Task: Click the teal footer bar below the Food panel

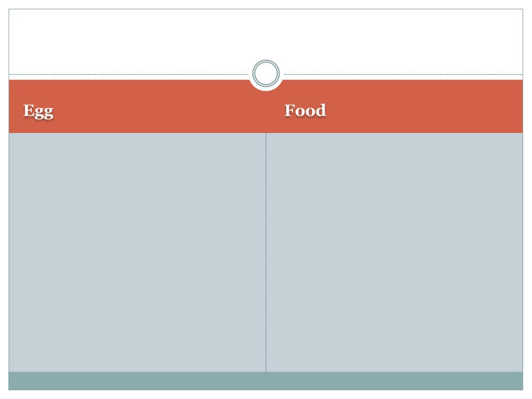Action: [x=394, y=381]
